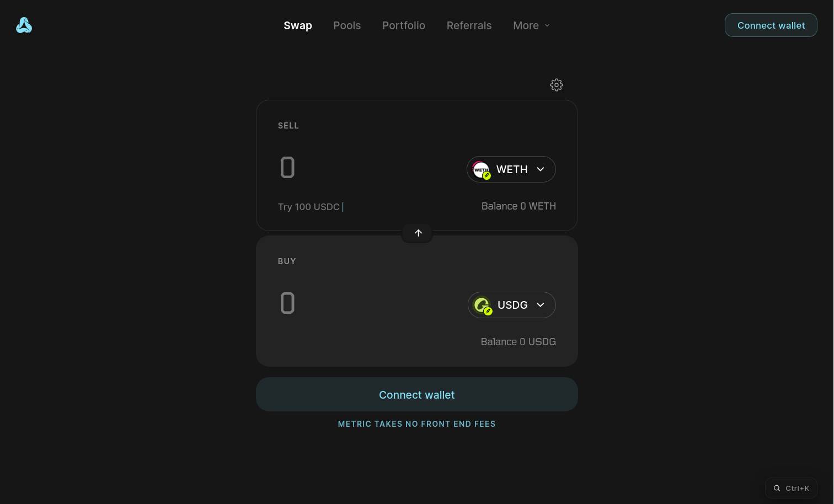The height and width of the screenshot is (504, 834).
Task: Expand the More menu
Action: click(531, 25)
